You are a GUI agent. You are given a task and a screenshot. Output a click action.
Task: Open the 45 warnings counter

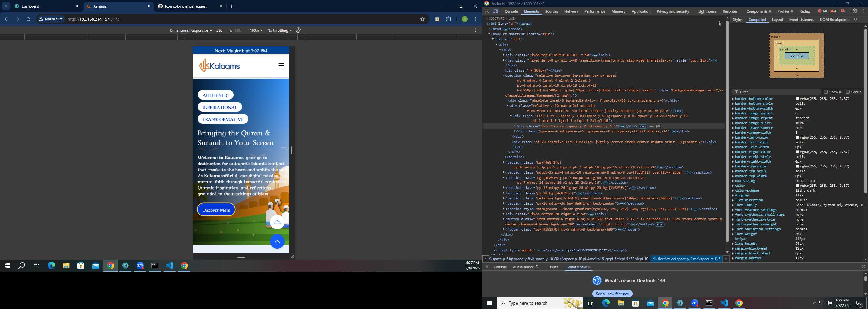click(834, 11)
